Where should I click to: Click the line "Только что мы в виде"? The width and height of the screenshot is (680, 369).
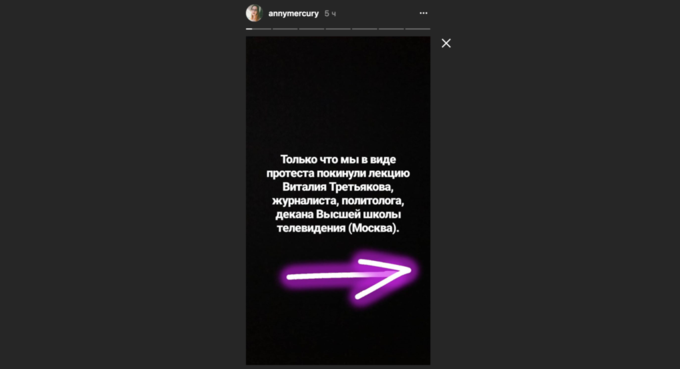coord(338,160)
